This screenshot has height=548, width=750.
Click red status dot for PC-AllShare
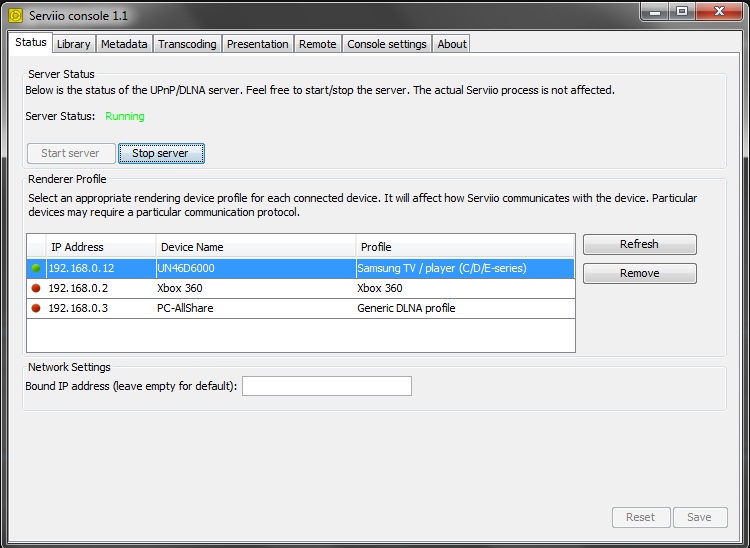click(x=36, y=308)
